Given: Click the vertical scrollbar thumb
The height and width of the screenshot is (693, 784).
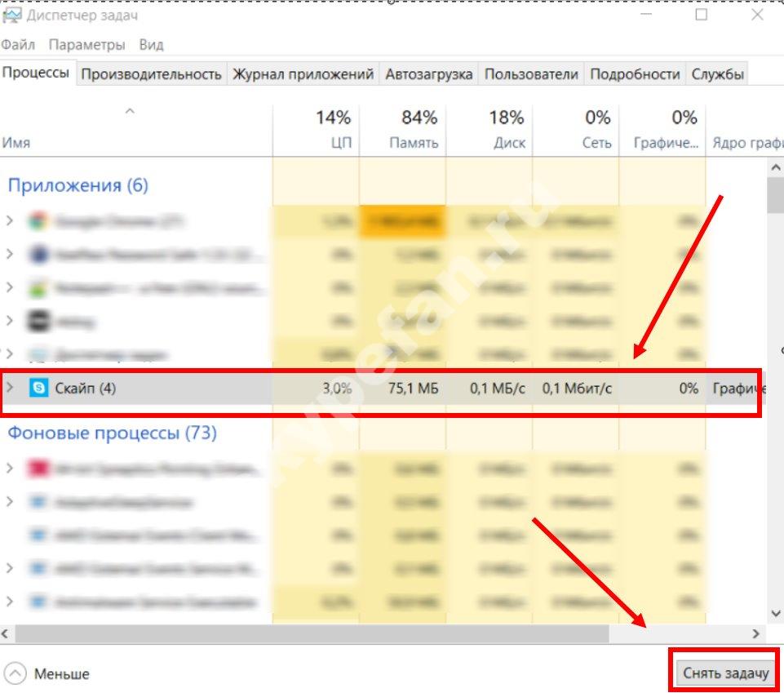Looking at the screenshot, I should coord(776,195).
